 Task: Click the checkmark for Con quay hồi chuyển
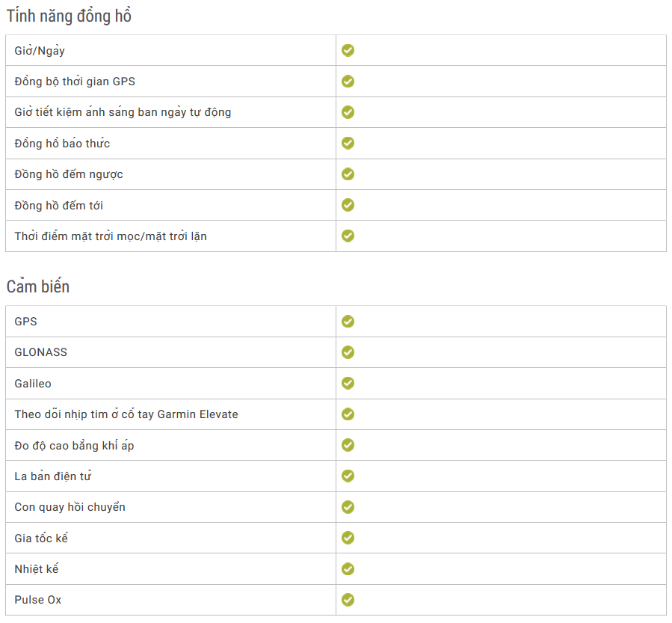point(348,507)
